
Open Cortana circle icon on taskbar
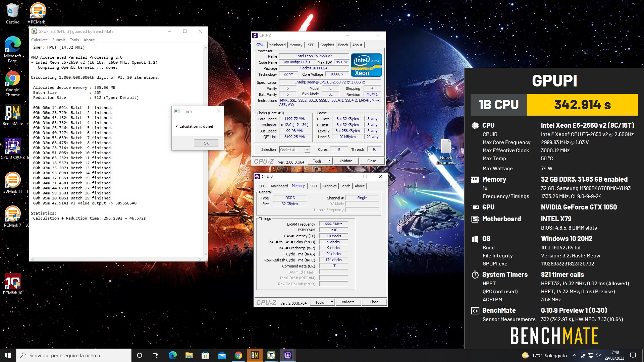140,355
